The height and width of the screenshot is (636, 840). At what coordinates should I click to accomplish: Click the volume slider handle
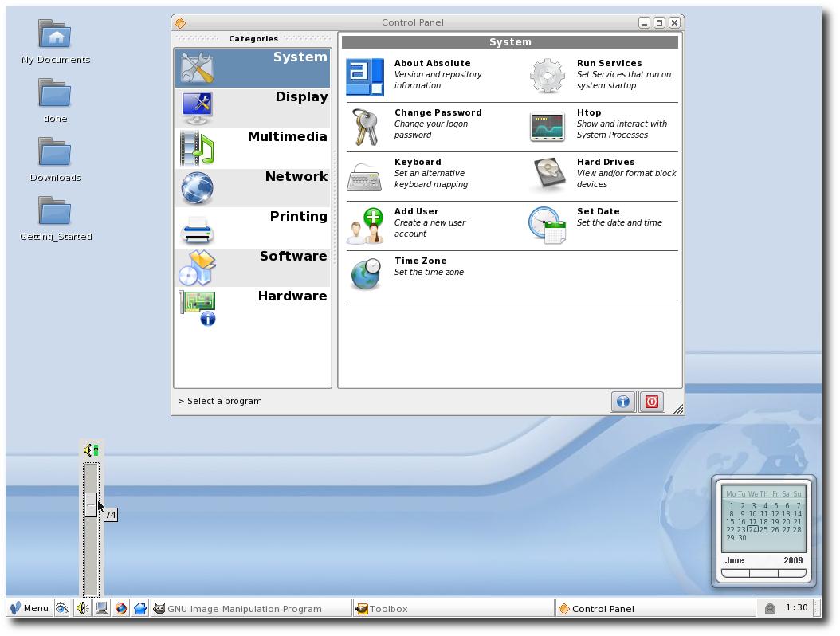click(91, 504)
